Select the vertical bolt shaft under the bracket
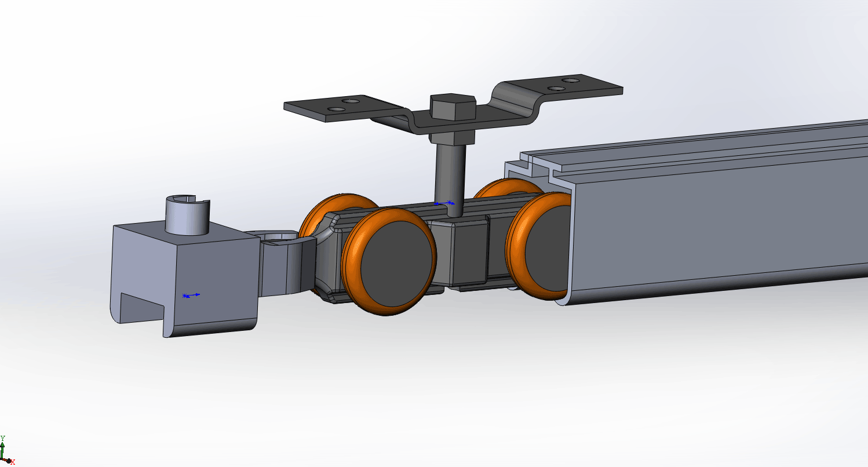868x467 pixels. [450, 180]
